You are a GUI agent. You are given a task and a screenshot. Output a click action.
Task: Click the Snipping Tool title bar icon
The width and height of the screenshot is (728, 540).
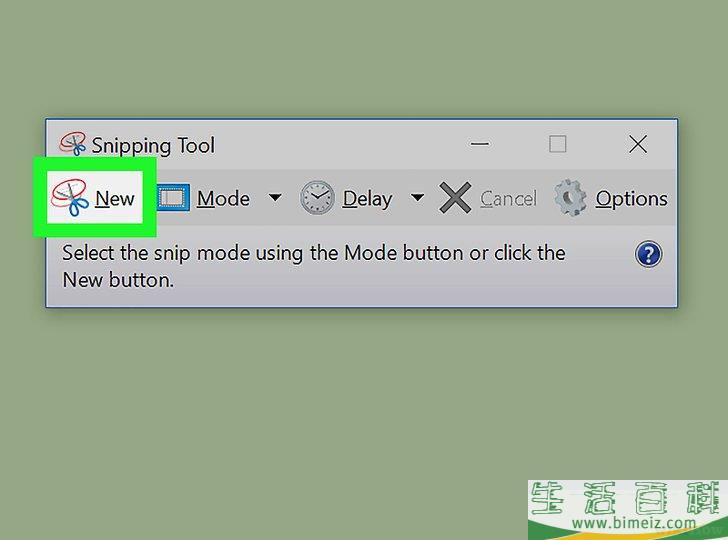[72, 143]
